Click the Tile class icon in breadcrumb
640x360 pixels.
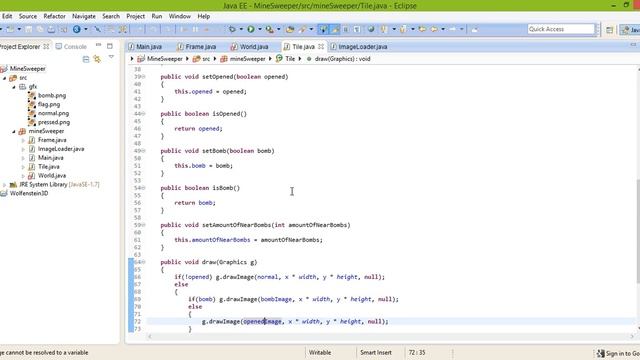tap(279, 59)
